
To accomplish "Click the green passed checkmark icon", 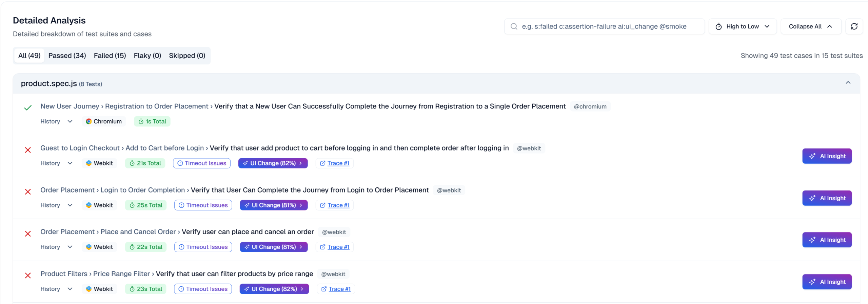I will pos(28,108).
